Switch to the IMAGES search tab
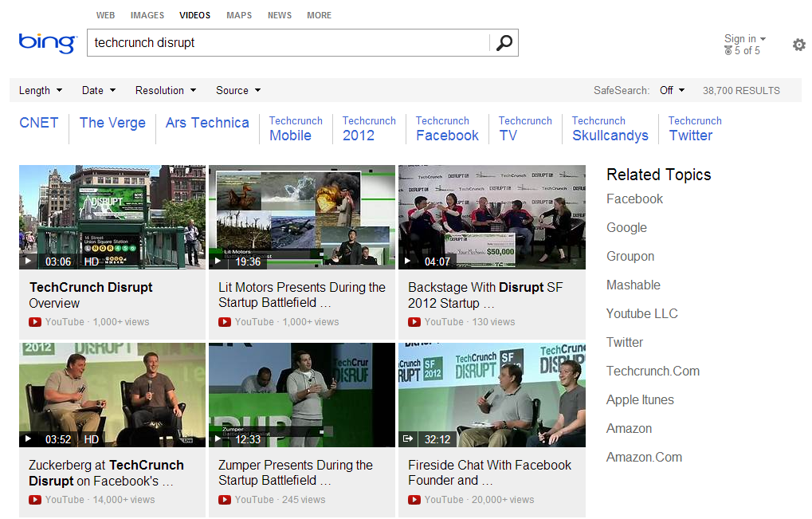 click(x=147, y=15)
